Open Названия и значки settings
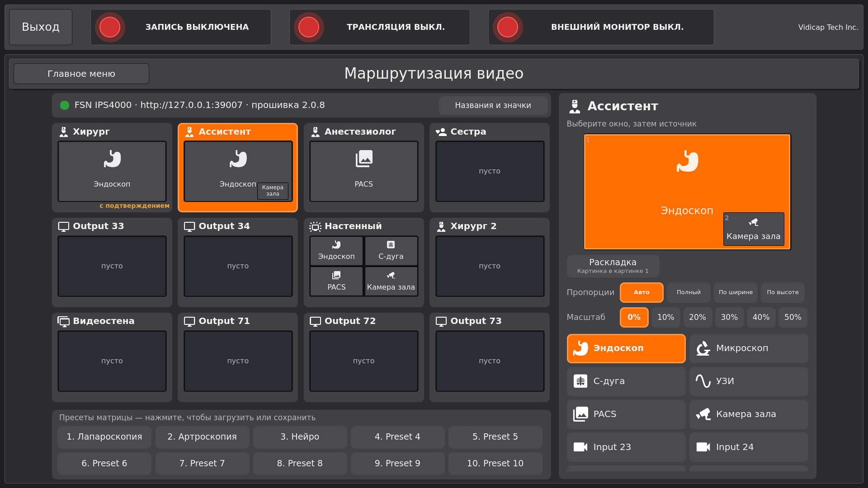This screenshot has width=868, height=488. 493,105
